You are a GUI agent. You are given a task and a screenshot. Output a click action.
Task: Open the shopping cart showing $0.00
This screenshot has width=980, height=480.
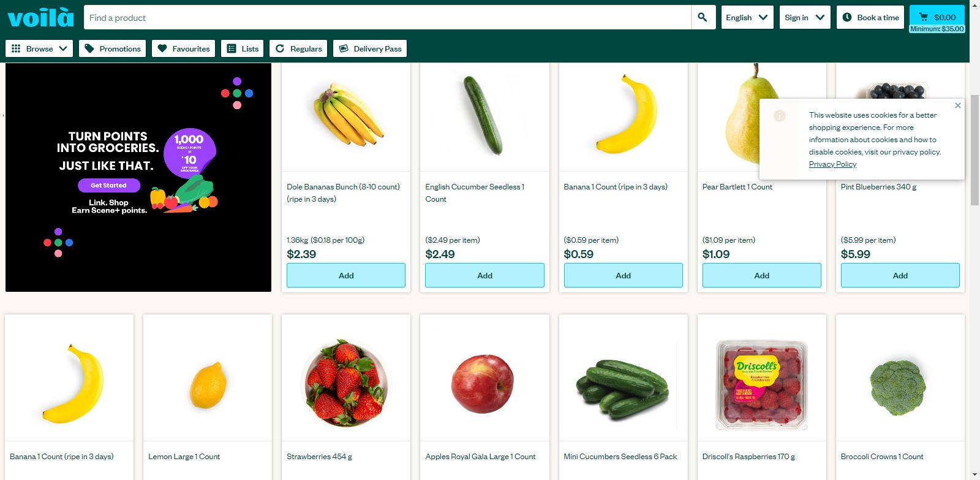[x=937, y=17]
